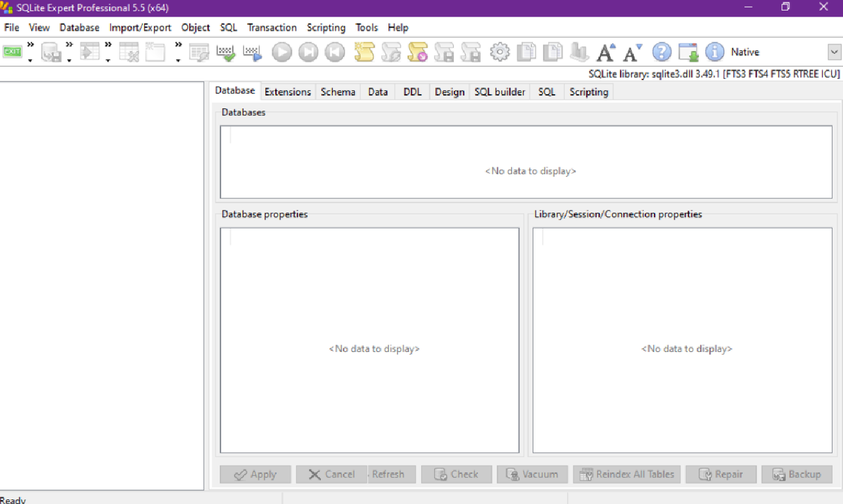This screenshot has height=504, width=843.
Task: Click the Repair button
Action: point(721,474)
